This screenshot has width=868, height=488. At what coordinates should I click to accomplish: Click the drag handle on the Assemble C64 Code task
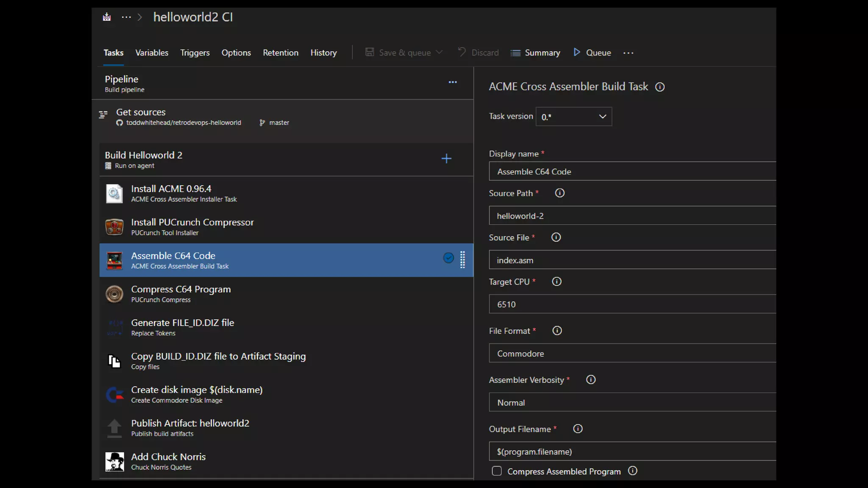(462, 260)
